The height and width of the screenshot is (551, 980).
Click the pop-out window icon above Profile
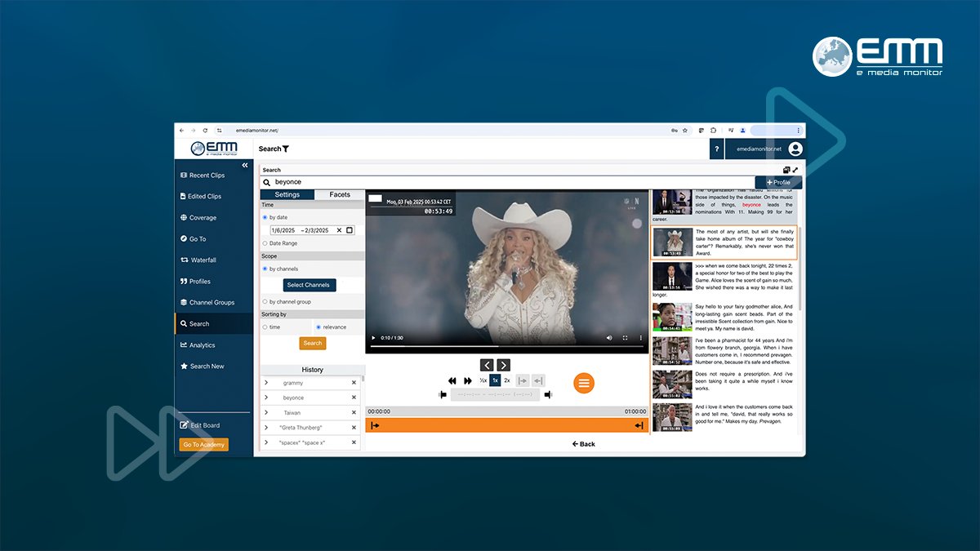[786, 170]
